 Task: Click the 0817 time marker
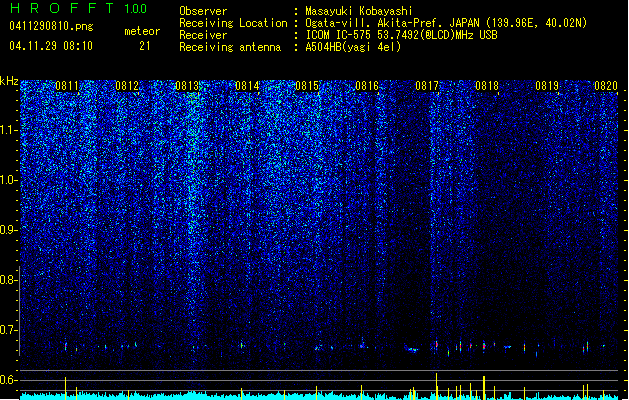(x=427, y=86)
